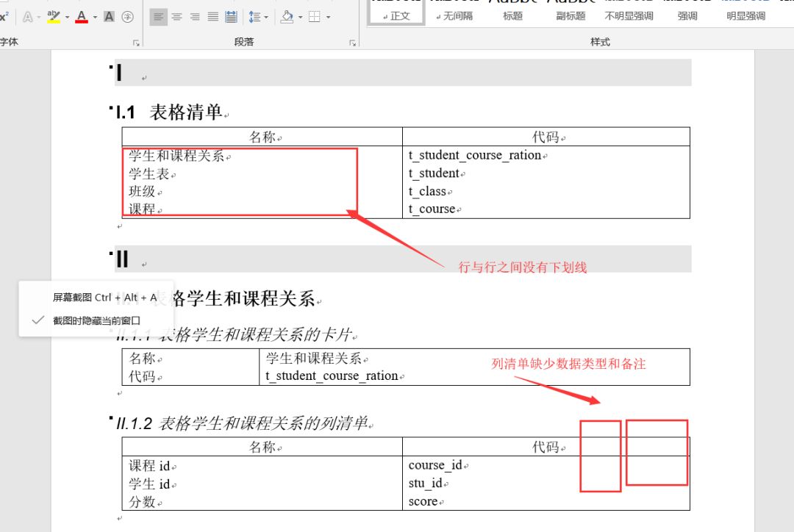Click the t_student cell
Image resolution: width=794 pixels, height=532 pixels.
coord(434,173)
